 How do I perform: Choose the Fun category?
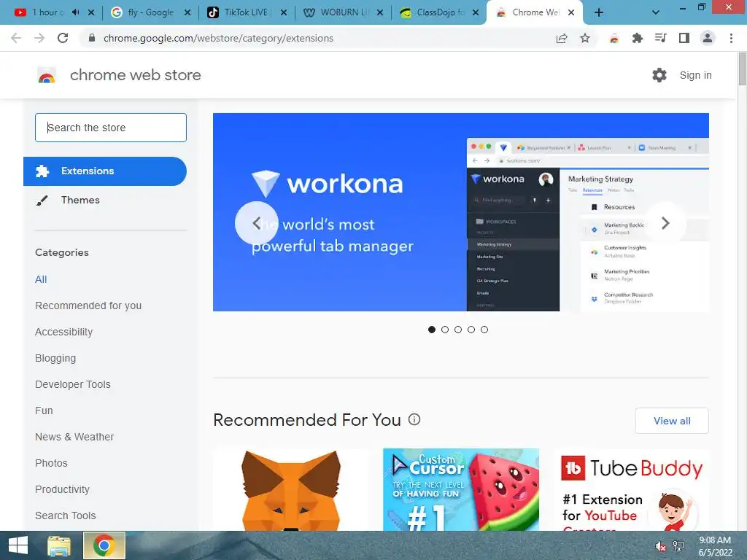point(44,411)
